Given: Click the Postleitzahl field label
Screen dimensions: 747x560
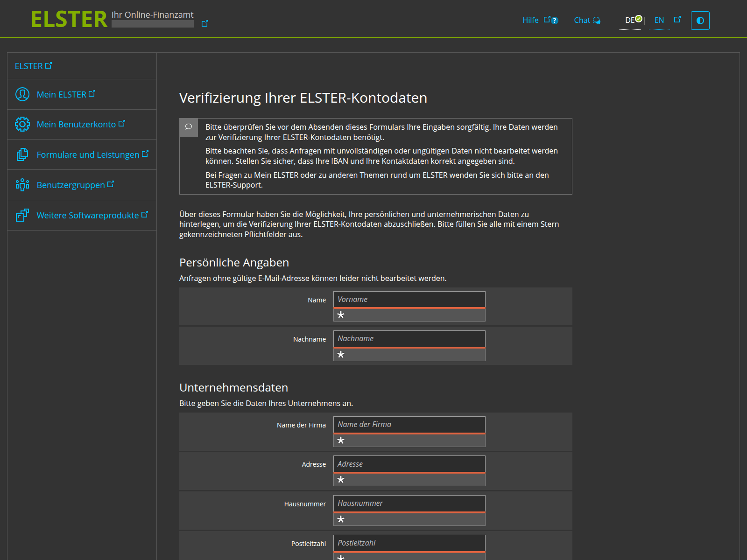Looking at the screenshot, I should tap(309, 544).
